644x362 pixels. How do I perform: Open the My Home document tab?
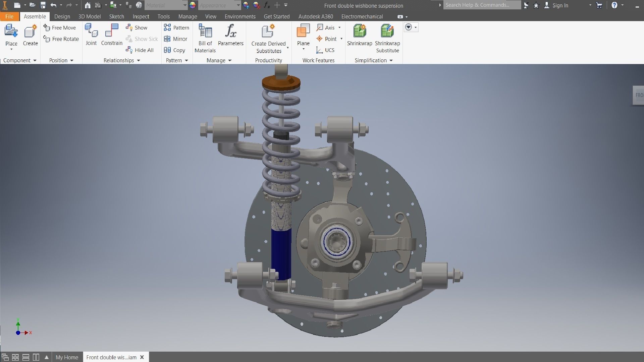(67, 357)
